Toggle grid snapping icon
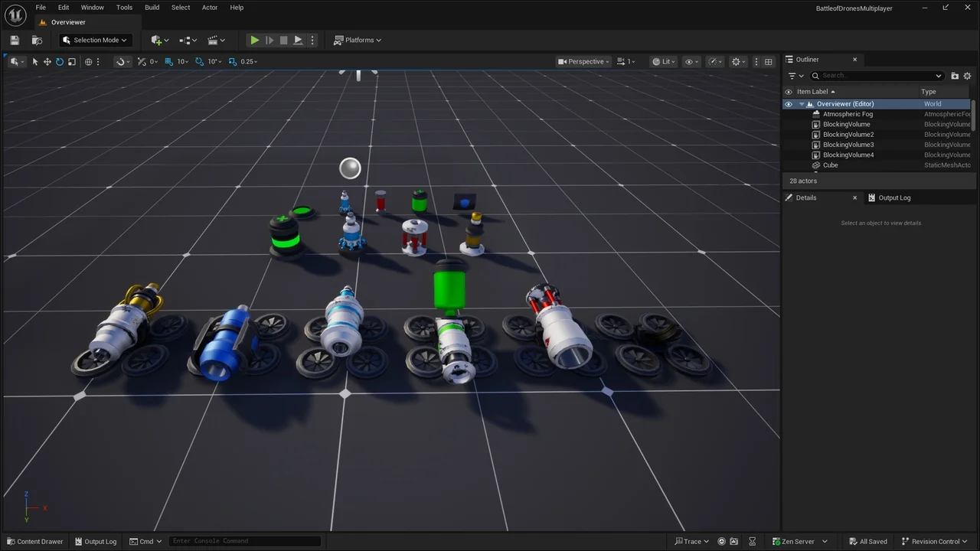The height and width of the screenshot is (551, 980). coord(169,61)
